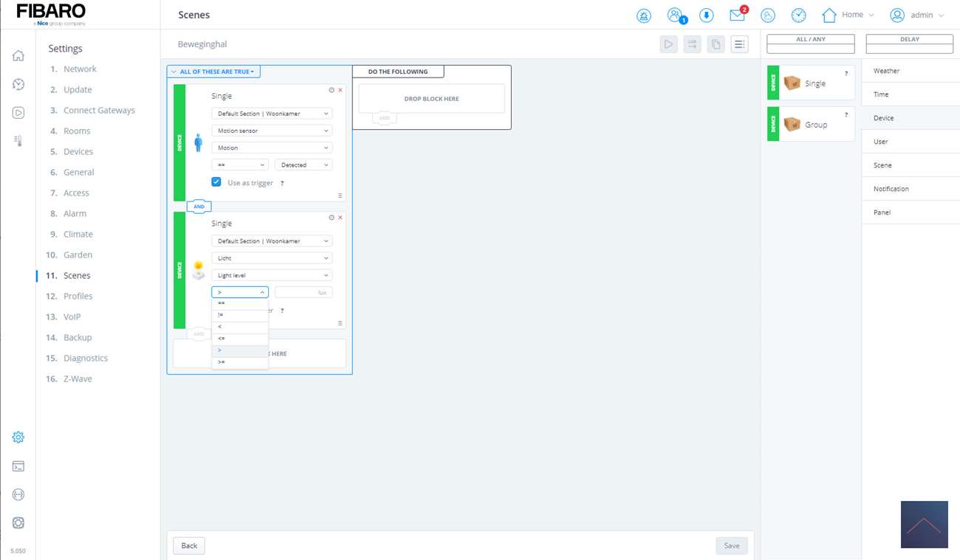This screenshot has height=560, width=960.
Task: Open the mail notifications envelope icon
Action: tap(737, 15)
